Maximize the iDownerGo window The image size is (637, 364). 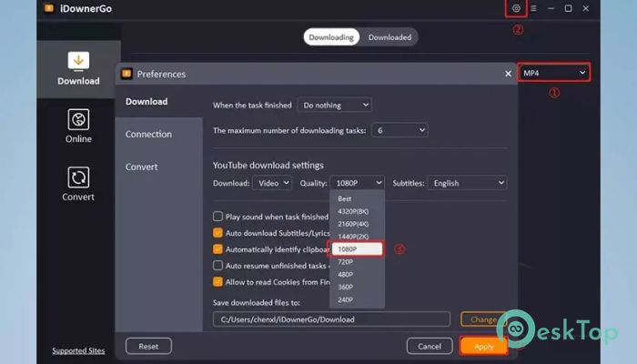pos(568,8)
